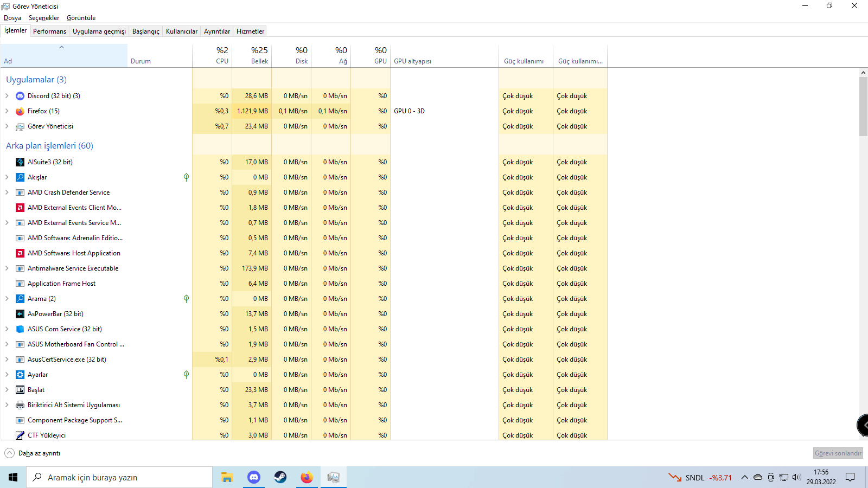Screen dimensions: 868x488
Task: Click the suspended leaf icon on Ayarlar row
Action: pyautogui.click(x=186, y=375)
